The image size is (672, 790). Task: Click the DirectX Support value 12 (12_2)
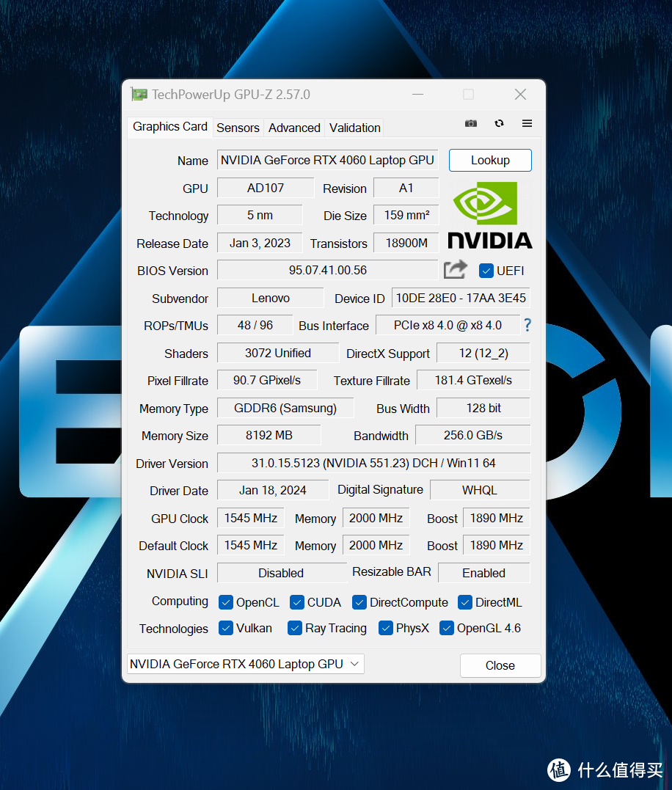[483, 353]
